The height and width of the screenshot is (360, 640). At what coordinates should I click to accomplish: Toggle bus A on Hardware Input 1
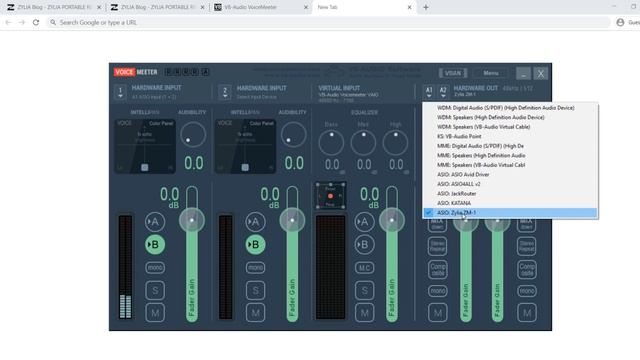tap(155, 222)
